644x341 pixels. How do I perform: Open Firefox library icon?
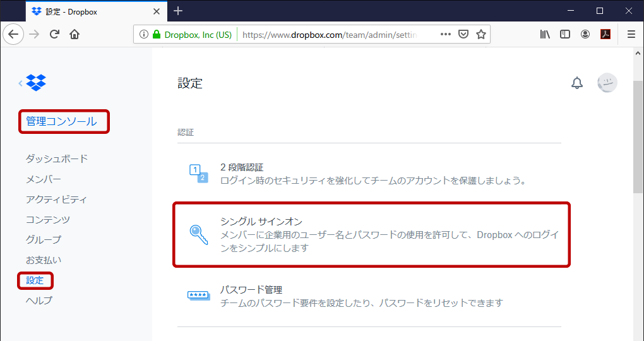(545, 34)
